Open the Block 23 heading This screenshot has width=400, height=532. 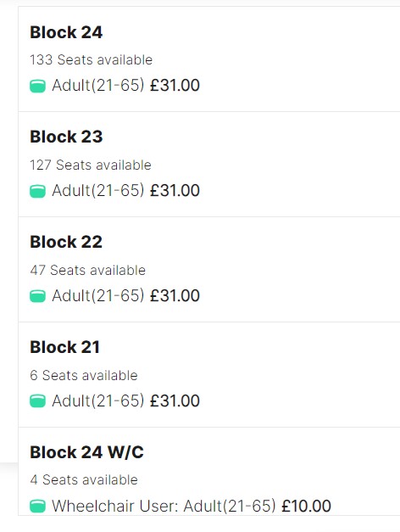66,137
